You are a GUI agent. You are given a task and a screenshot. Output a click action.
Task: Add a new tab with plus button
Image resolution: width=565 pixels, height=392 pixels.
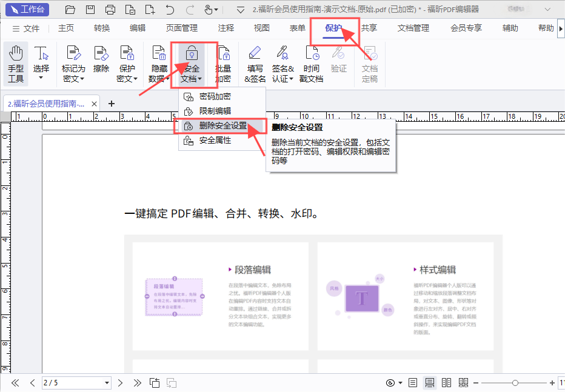point(112,104)
